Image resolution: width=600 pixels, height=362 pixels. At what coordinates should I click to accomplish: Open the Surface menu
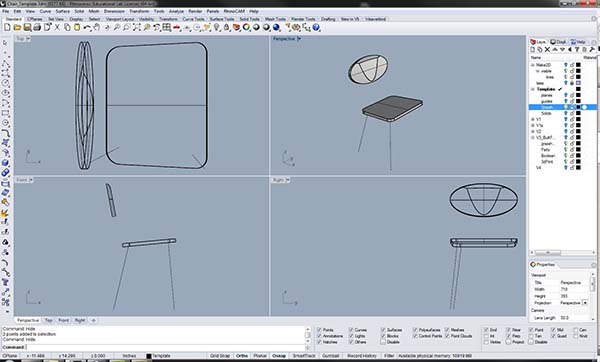tap(62, 11)
